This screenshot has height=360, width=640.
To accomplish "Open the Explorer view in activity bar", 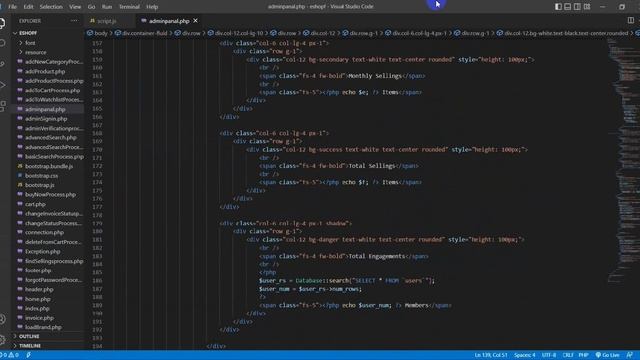I will pos(2,23).
